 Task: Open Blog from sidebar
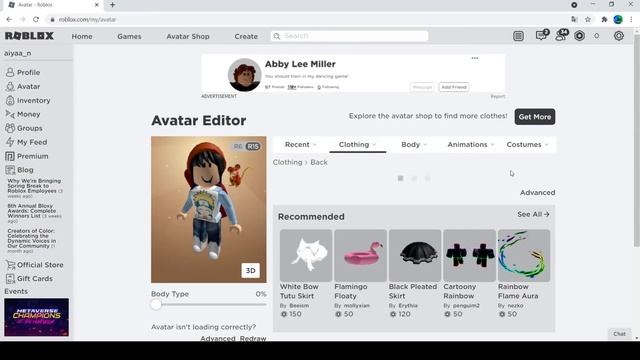[x=20, y=170]
